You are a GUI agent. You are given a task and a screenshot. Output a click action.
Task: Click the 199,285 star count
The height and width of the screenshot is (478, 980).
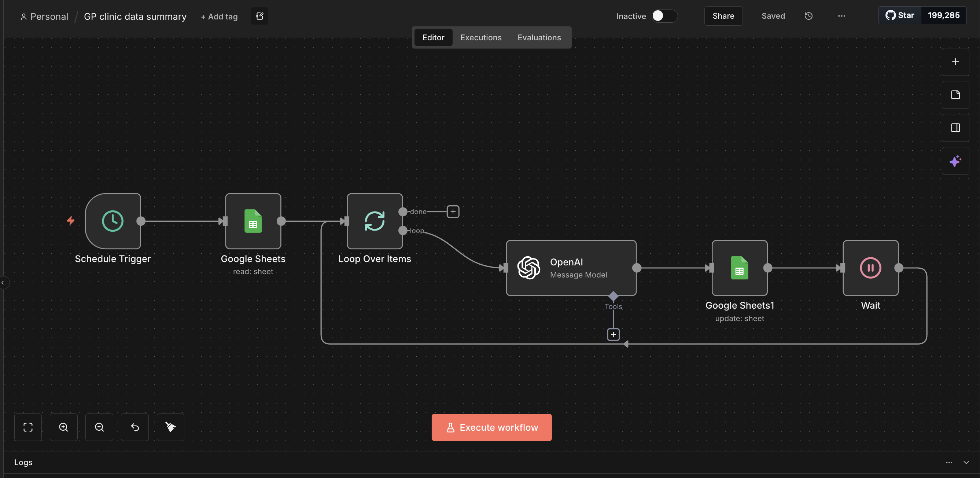coord(943,15)
